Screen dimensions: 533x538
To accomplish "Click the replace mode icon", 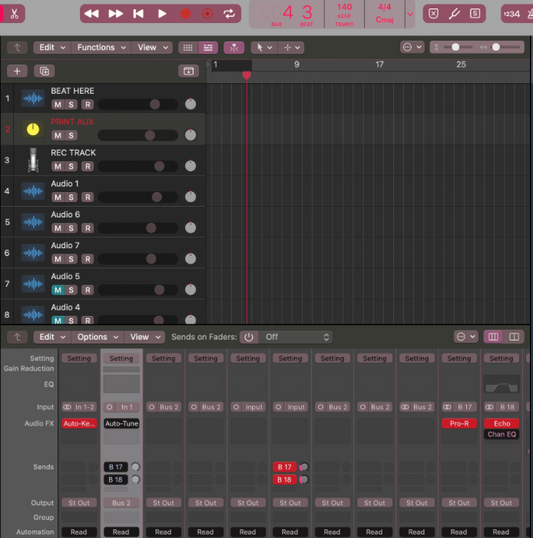I will [x=433, y=14].
